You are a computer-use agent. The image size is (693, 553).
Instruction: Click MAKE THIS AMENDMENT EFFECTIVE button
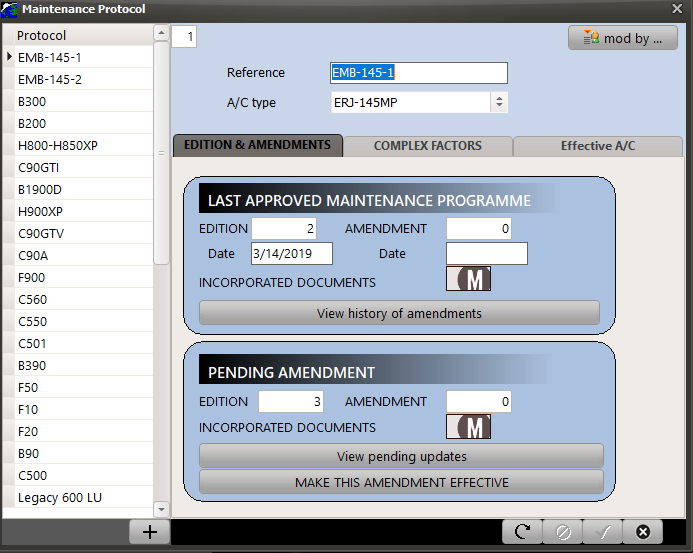click(401, 482)
